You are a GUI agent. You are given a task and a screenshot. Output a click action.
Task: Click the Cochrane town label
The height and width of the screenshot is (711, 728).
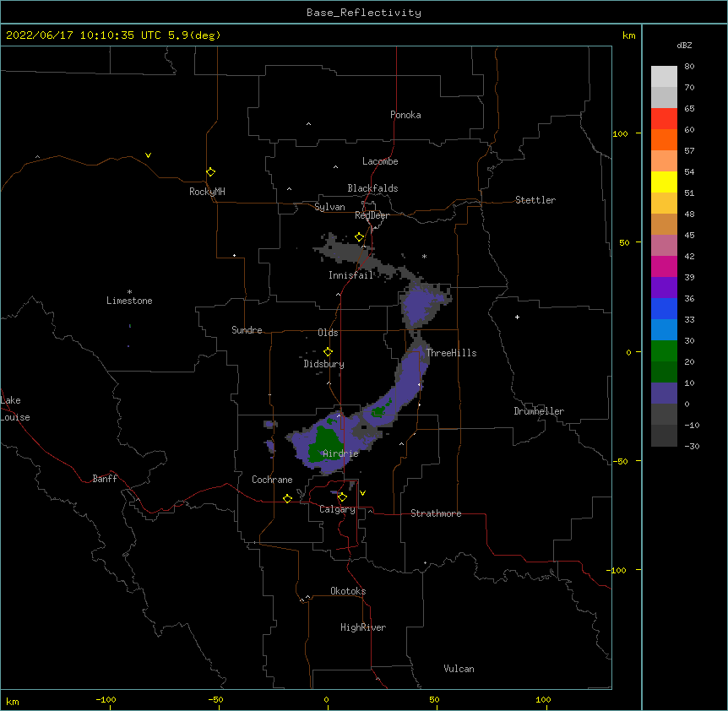[272, 480]
